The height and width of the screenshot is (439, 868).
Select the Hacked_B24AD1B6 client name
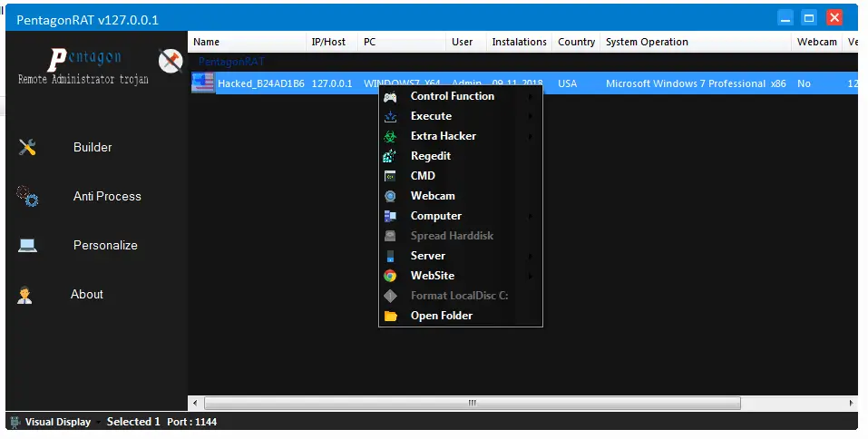coord(260,83)
